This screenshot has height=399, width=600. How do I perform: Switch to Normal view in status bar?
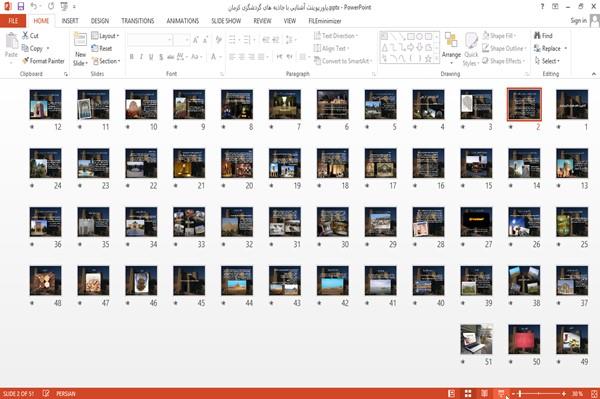tap(452, 393)
